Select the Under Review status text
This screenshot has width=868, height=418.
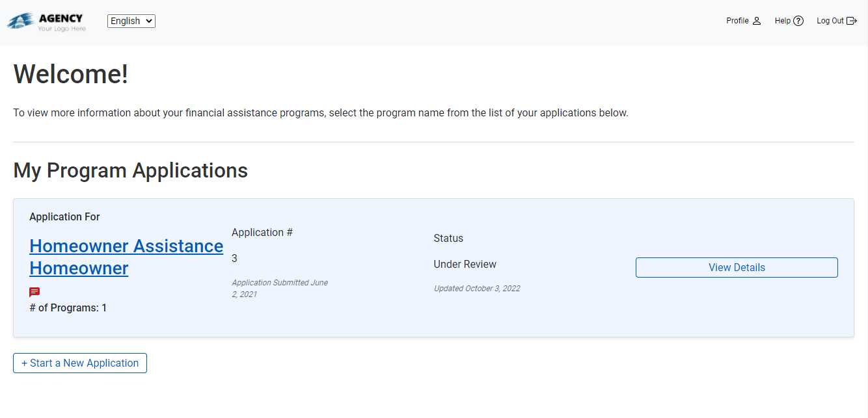coord(465,264)
